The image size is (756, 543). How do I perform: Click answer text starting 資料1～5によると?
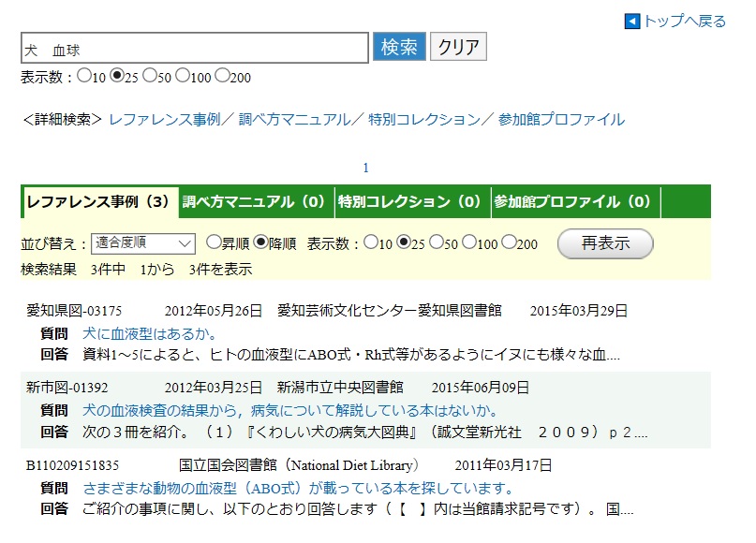click(351, 355)
